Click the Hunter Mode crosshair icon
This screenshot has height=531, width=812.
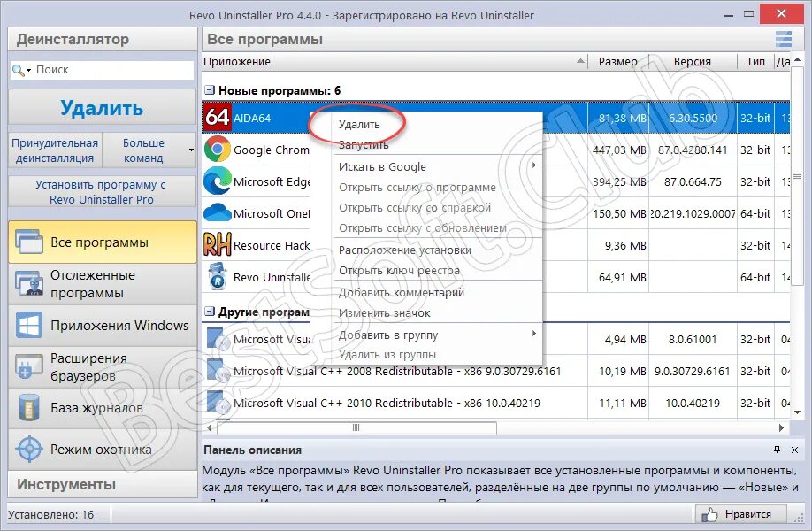click(x=29, y=449)
